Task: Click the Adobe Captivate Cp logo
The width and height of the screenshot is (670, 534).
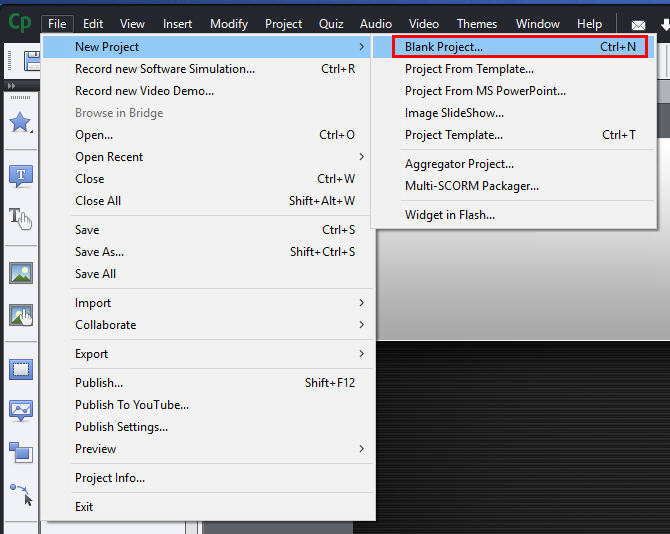Action: (20, 22)
